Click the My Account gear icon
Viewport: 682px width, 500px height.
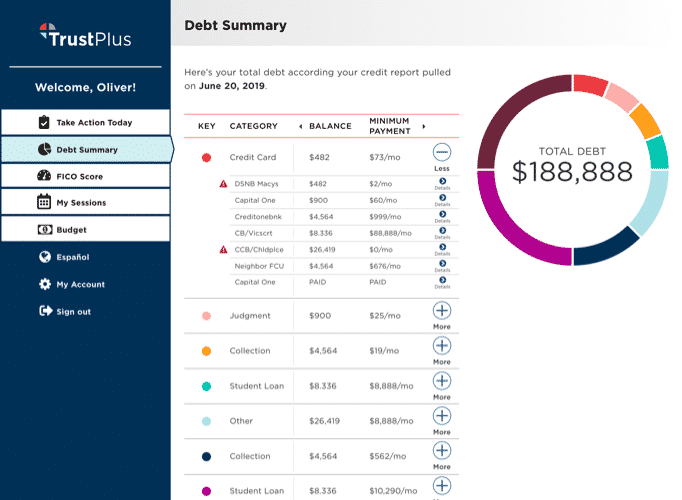pos(45,284)
